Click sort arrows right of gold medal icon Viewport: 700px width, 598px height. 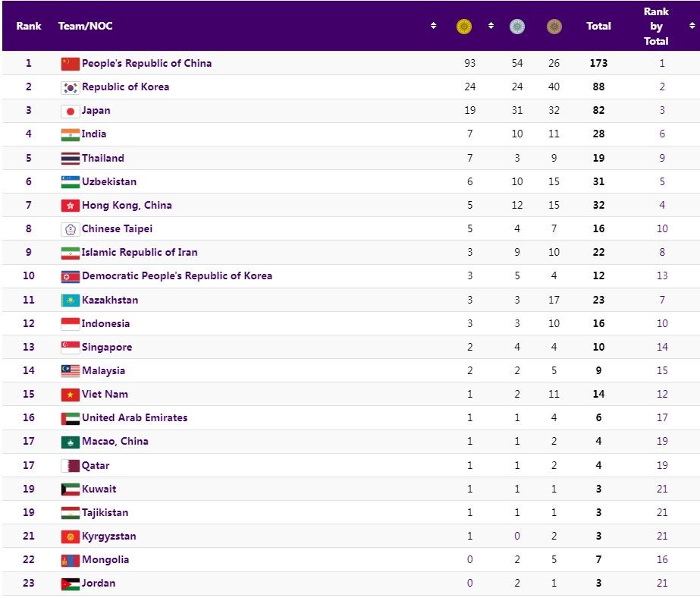[491, 26]
